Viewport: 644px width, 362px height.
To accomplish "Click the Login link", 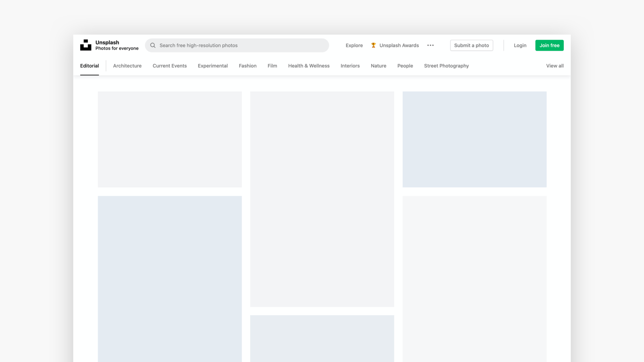I will click(x=520, y=45).
